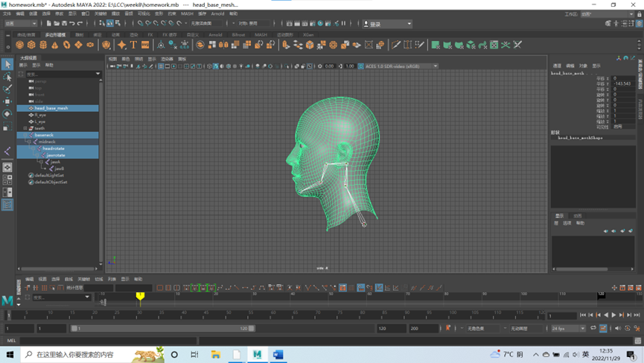This screenshot has width=644, height=363.
Task: Open the script editor icon at bottom right
Action: 637,341
